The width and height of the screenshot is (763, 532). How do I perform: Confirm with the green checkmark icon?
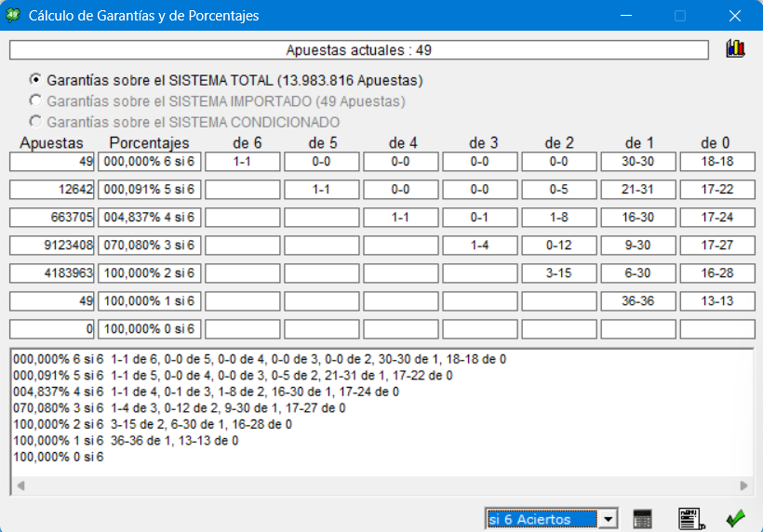735,519
